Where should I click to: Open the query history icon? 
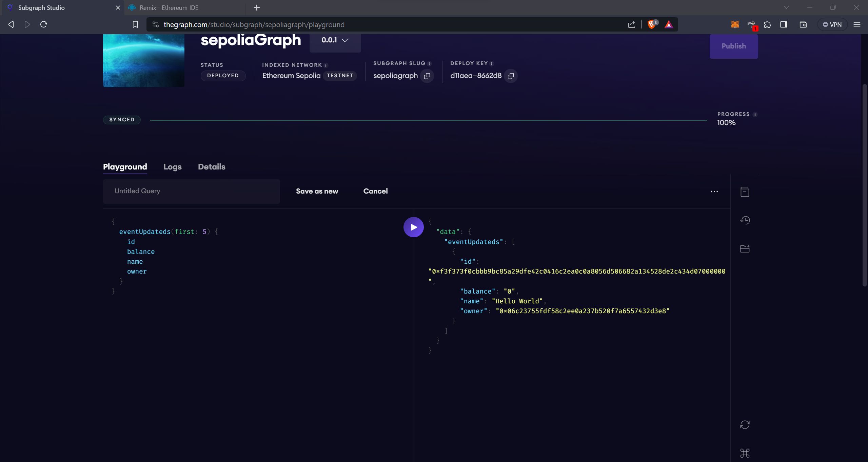745,220
